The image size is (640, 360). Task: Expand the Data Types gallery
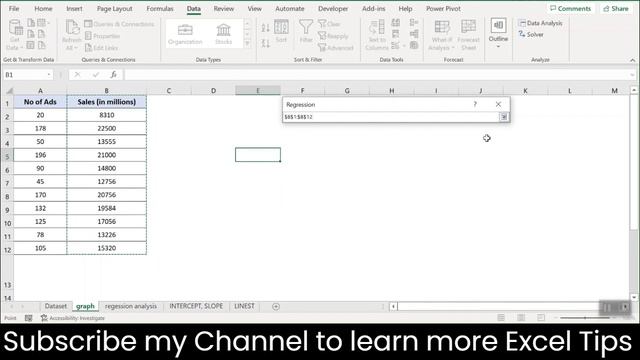[x=247, y=43]
